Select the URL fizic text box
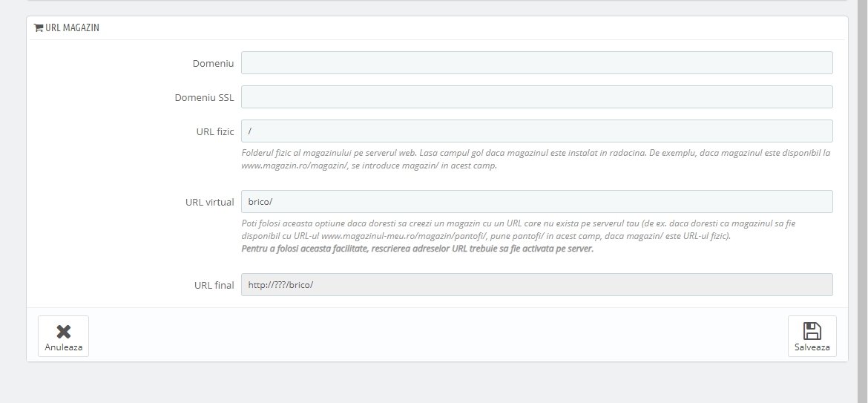The height and width of the screenshot is (403, 868). 536,131
